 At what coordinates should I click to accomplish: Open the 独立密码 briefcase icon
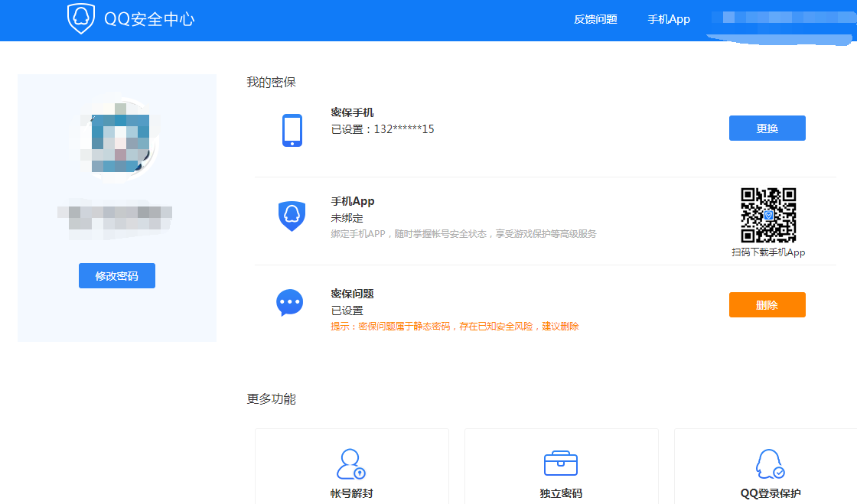[561, 463]
